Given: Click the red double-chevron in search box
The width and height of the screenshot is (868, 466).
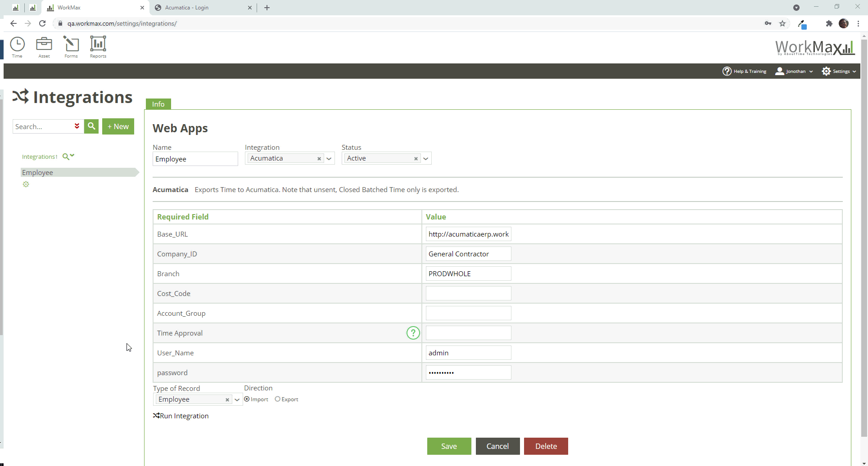Looking at the screenshot, I should click(77, 126).
